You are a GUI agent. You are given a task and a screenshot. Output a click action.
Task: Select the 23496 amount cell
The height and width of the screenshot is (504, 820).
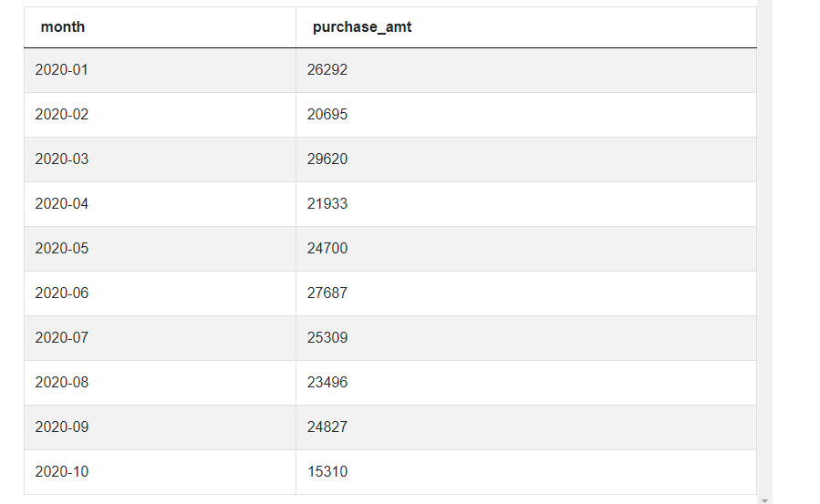pos(327,383)
